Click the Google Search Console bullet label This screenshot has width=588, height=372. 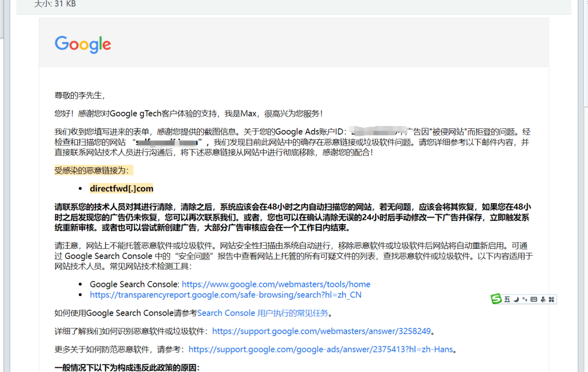134,284
